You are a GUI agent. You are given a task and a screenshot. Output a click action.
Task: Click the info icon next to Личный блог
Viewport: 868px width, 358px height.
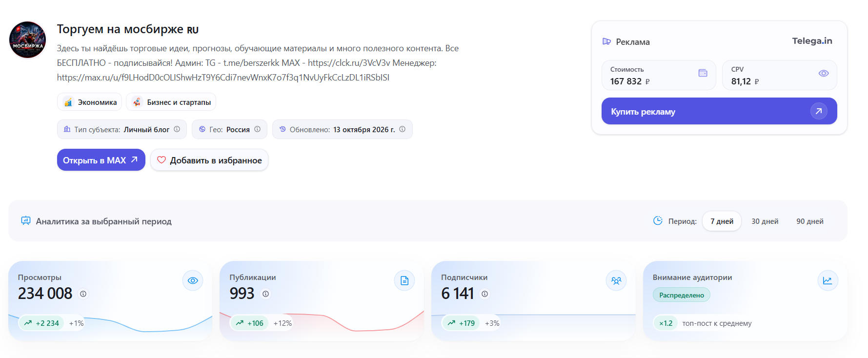177,129
